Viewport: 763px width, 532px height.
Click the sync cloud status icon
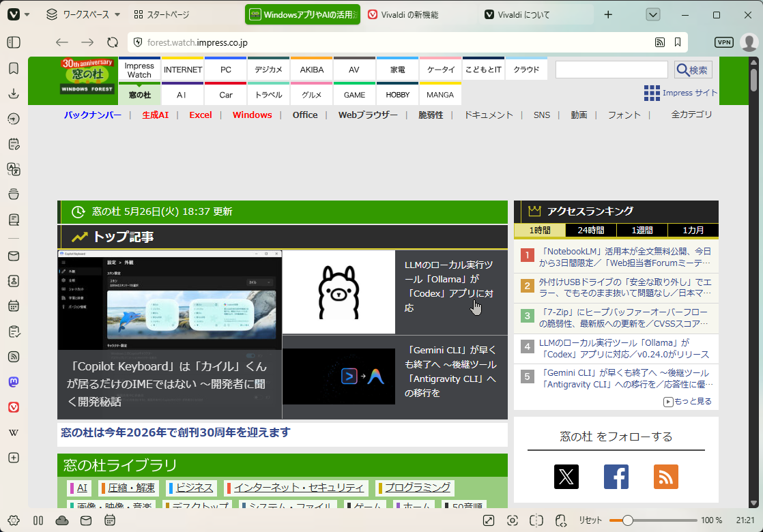pyautogui.click(x=62, y=520)
